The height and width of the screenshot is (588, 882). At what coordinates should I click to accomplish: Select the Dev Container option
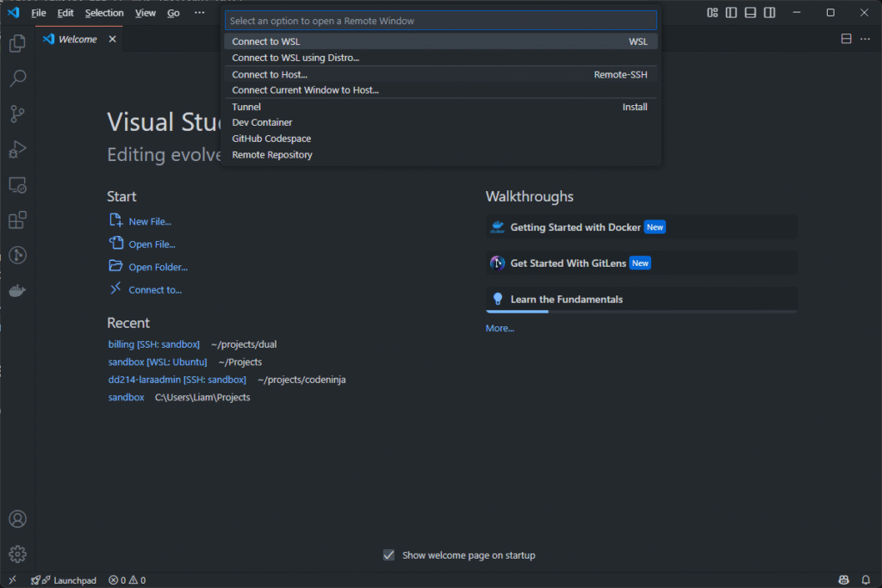point(440,122)
